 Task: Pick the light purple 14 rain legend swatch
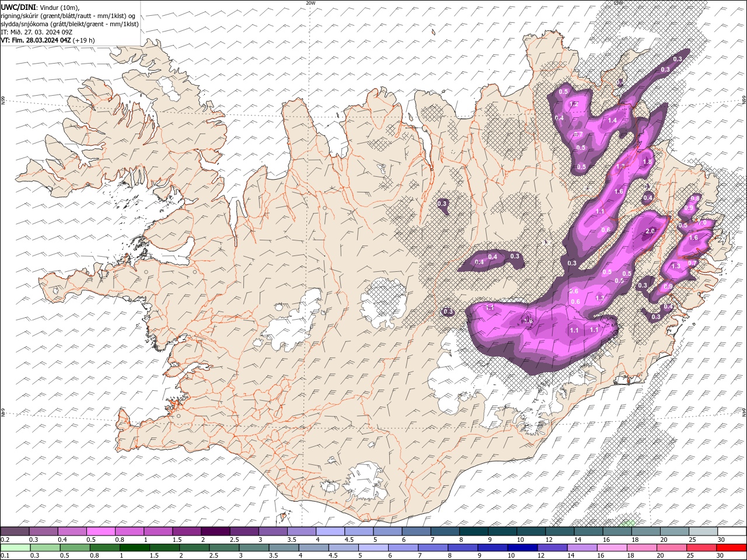click(x=581, y=548)
